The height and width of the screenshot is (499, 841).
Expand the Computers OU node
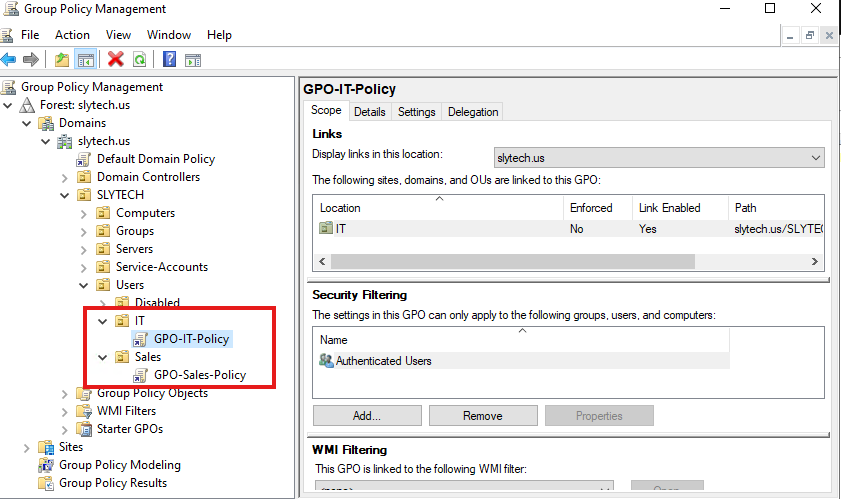(84, 214)
